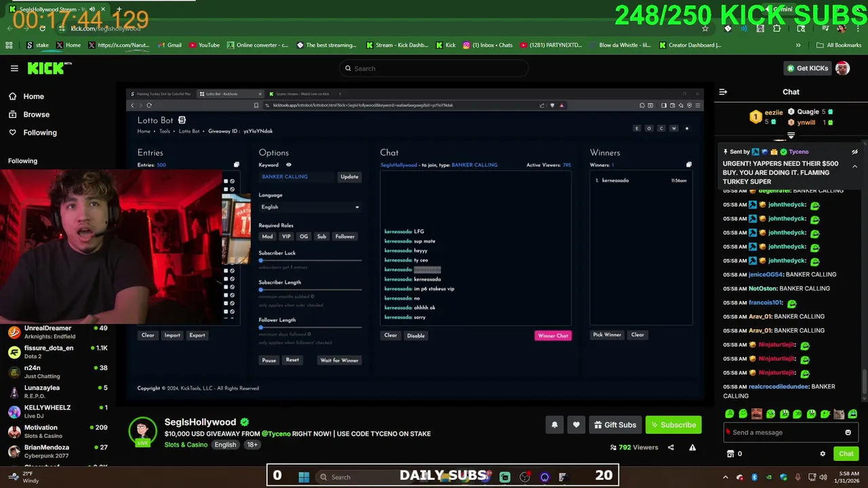This screenshot has width=868, height=488.
Task: Open Windows Start menu on taskbar
Action: [304, 477]
